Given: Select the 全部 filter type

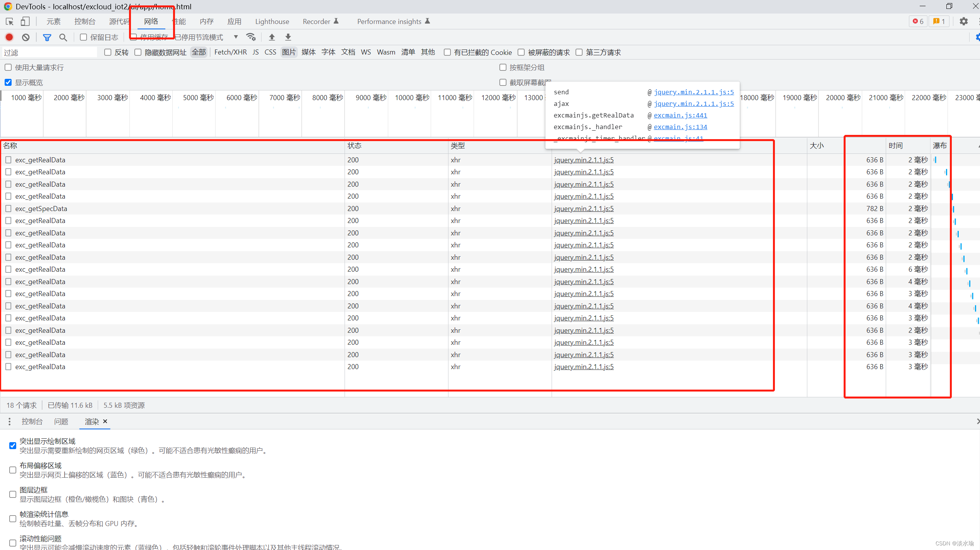Looking at the screenshot, I should click(x=199, y=52).
